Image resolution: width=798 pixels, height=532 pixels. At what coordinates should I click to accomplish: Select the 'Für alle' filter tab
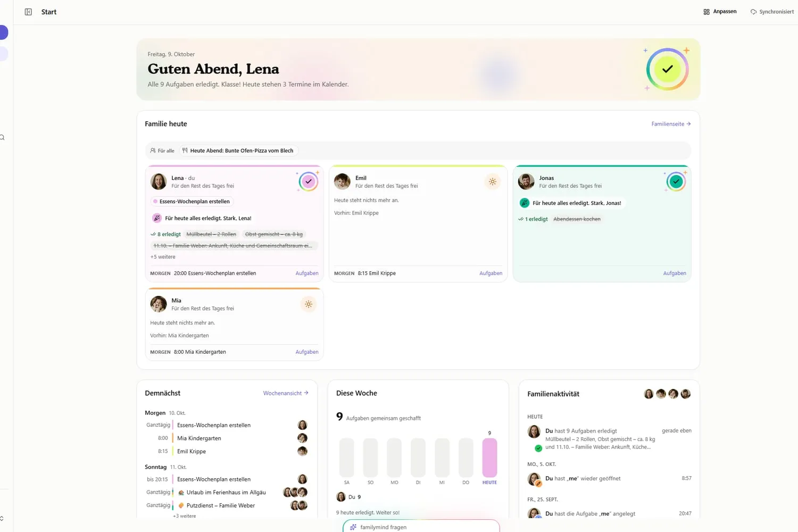(x=162, y=151)
